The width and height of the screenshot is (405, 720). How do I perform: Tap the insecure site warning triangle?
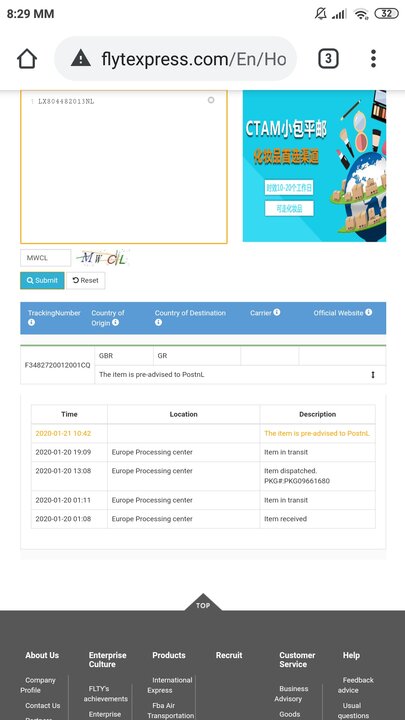coord(81,59)
